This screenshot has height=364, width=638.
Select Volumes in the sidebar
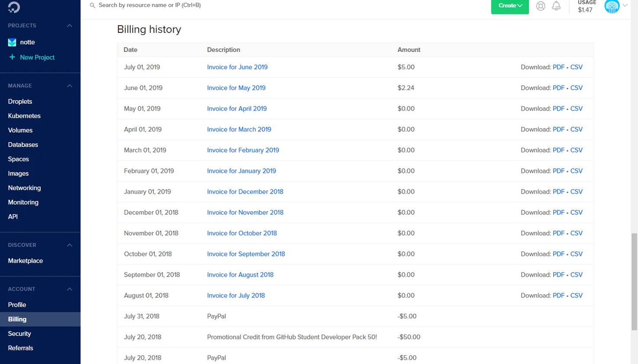click(x=20, y=130)
